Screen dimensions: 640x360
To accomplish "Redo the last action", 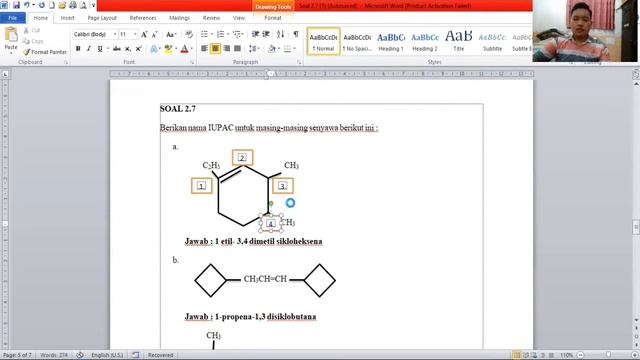I will [x=42, y=5].
